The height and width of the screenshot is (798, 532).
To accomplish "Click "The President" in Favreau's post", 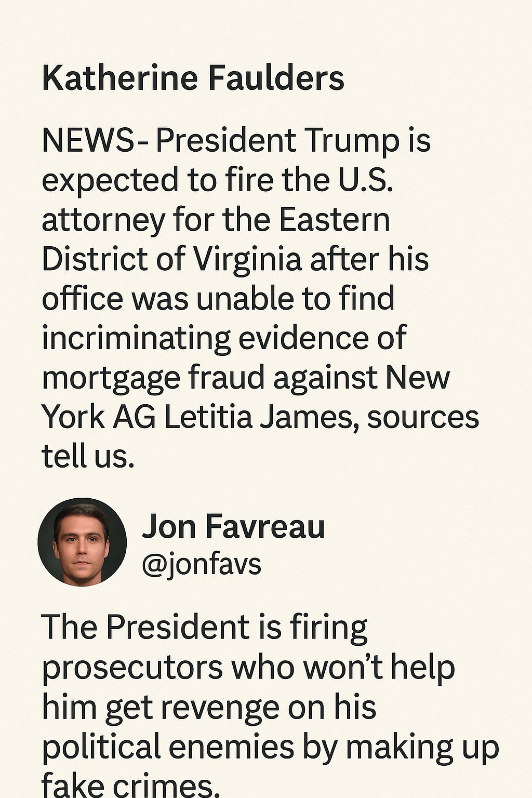I will point(145,628).
